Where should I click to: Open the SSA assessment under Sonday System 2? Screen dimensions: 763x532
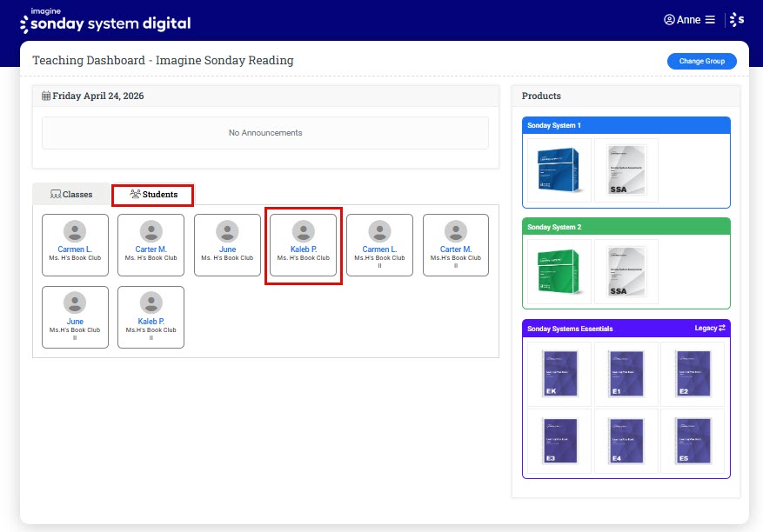point(626,272)
